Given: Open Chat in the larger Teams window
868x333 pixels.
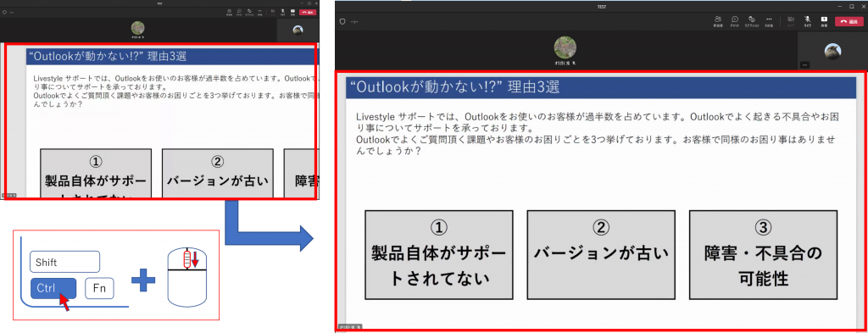Looking at the screenshot, I should 735,21.
